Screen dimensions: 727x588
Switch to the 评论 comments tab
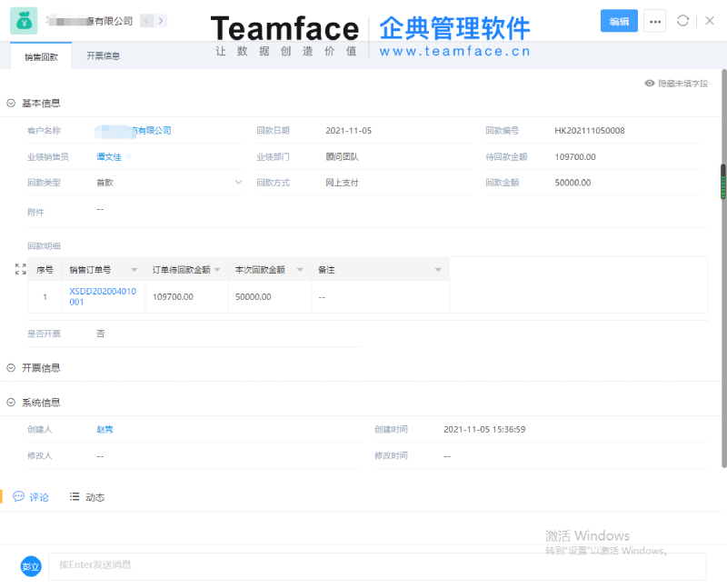(31, 497)
